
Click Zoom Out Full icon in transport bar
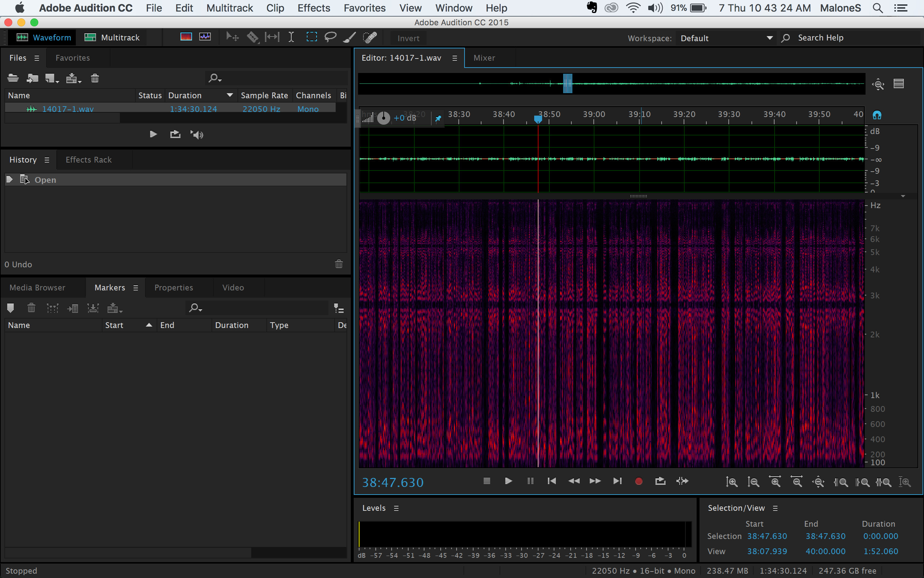click(819, 482)
